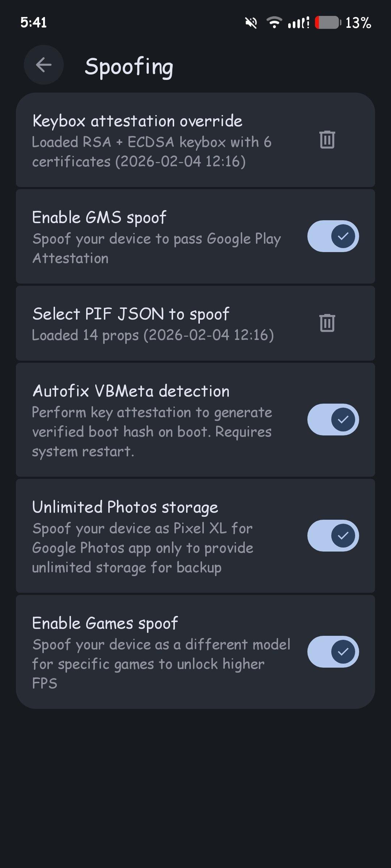Tap the verified boot hash description text
This screenshot has height=868, width=391.
[152, 432]
